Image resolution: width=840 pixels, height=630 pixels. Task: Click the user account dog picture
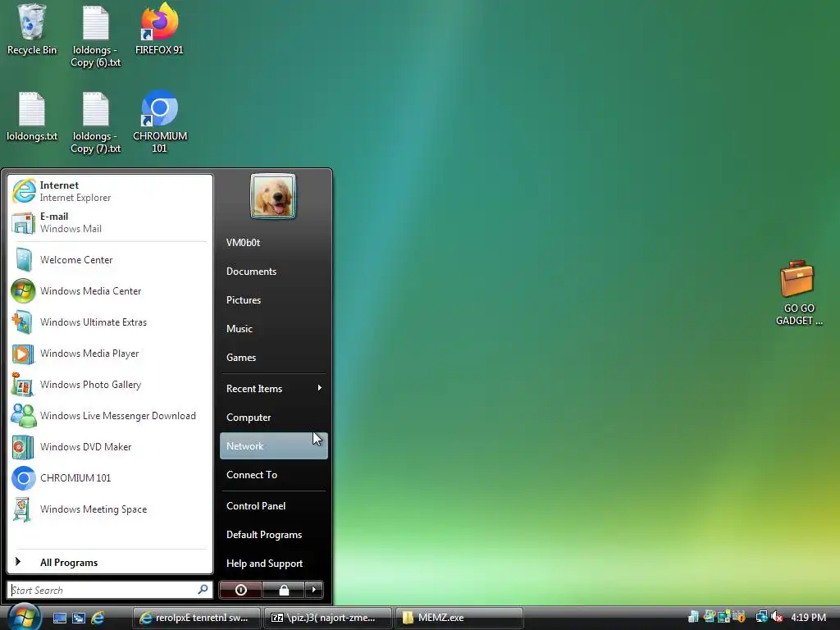[x=273, y=196]
